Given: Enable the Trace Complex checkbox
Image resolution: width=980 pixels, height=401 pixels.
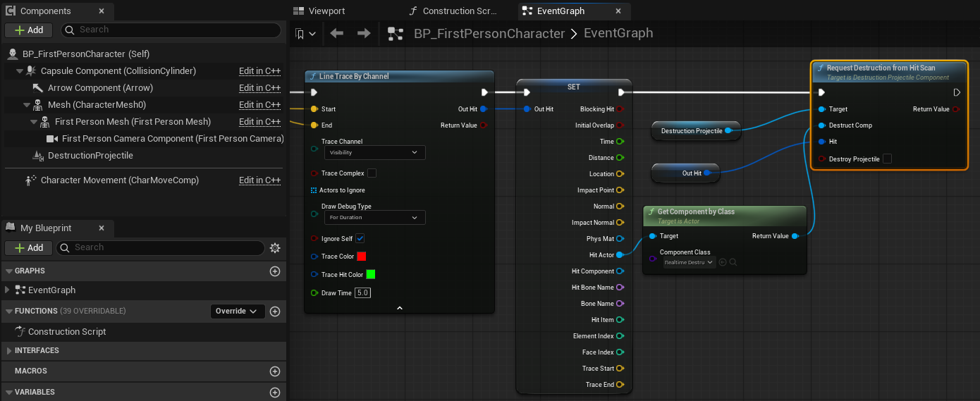Looking at the screenshot, I should coord(372,173).
